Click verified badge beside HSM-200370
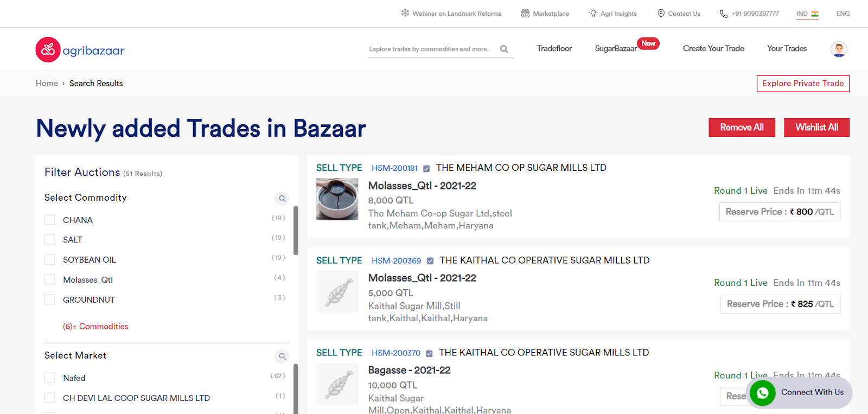 point(429,353)
